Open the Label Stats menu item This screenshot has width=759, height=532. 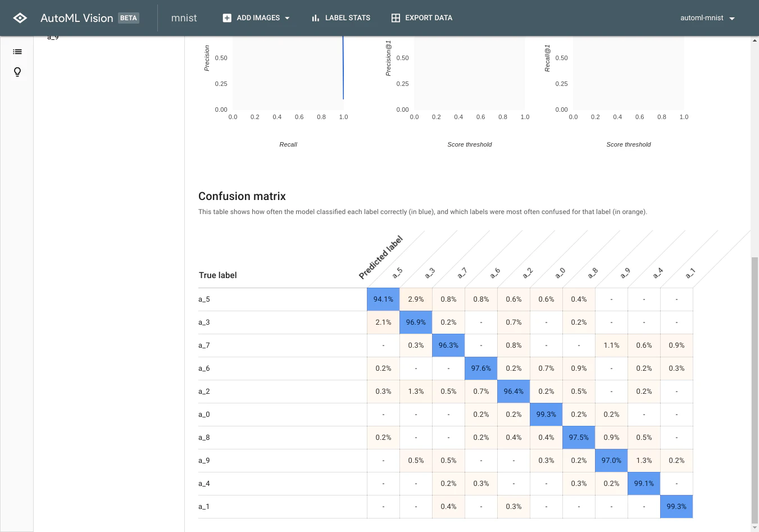coord(341,18)
